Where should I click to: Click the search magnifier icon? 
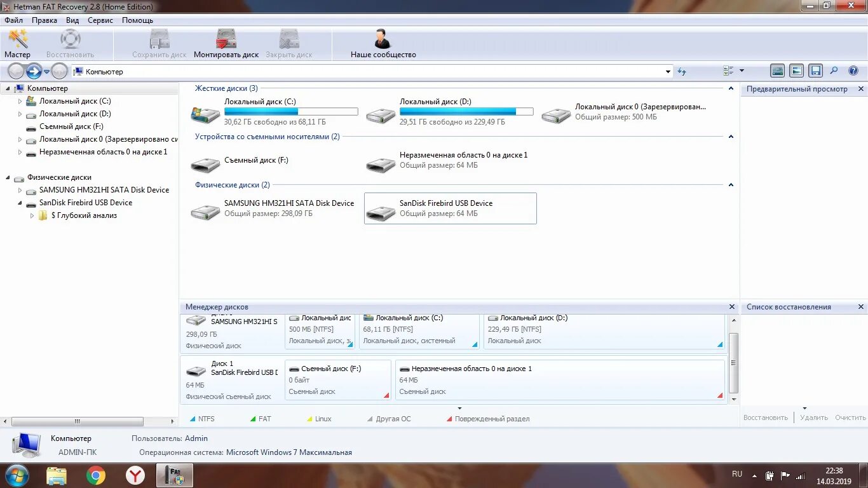834,71
